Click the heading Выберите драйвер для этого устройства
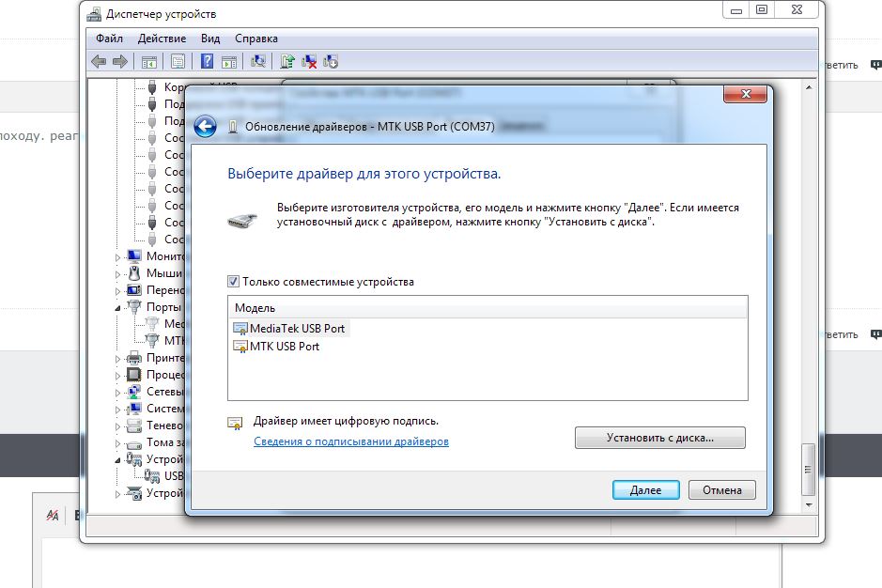 click(364, 174)
